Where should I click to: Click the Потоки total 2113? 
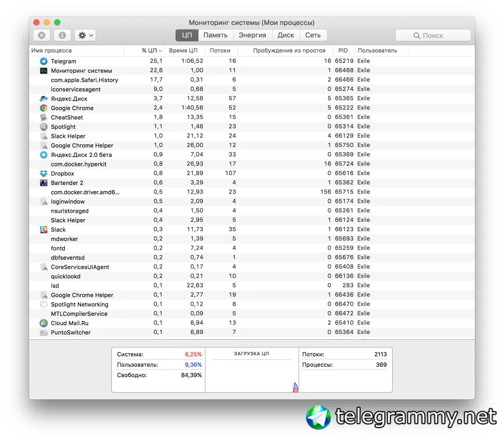380,354
